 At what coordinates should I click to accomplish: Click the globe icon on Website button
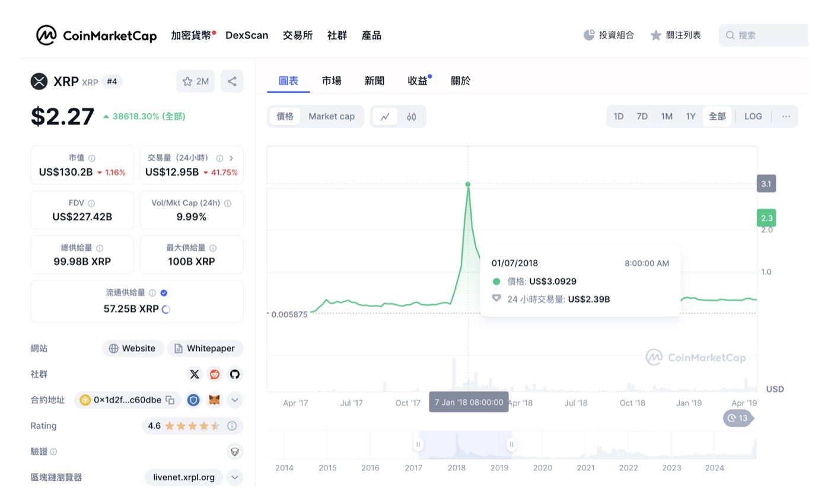113,349
